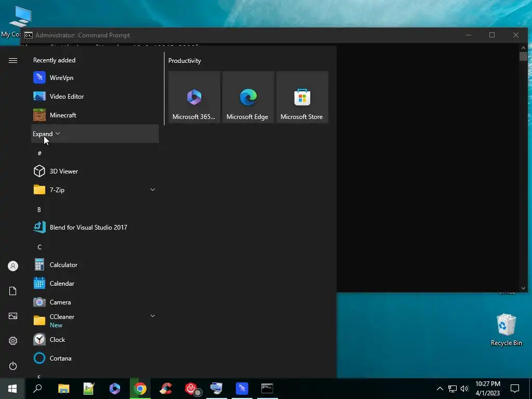Minimize the Command Prompt window

point(469,35)
